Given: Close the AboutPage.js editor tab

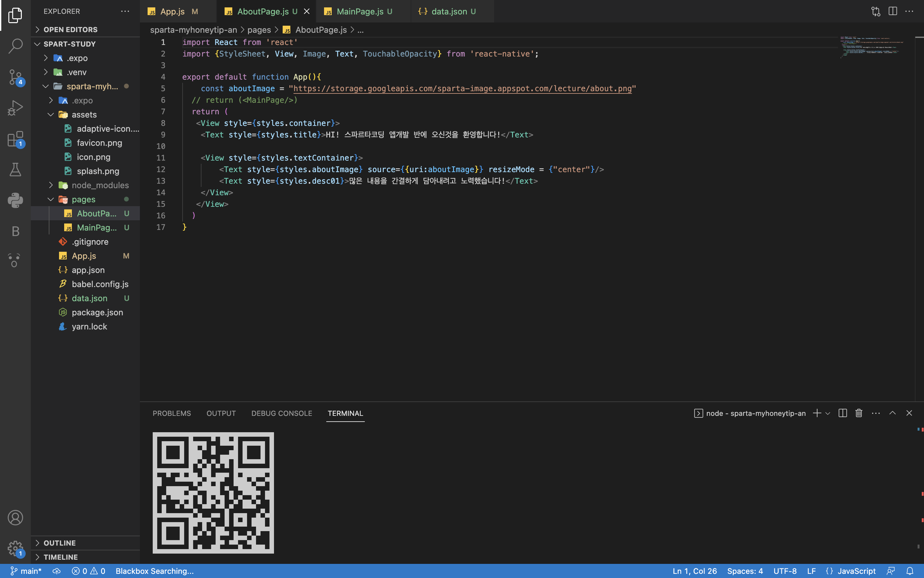Looking at the screenshot, I should coord(307,12).
